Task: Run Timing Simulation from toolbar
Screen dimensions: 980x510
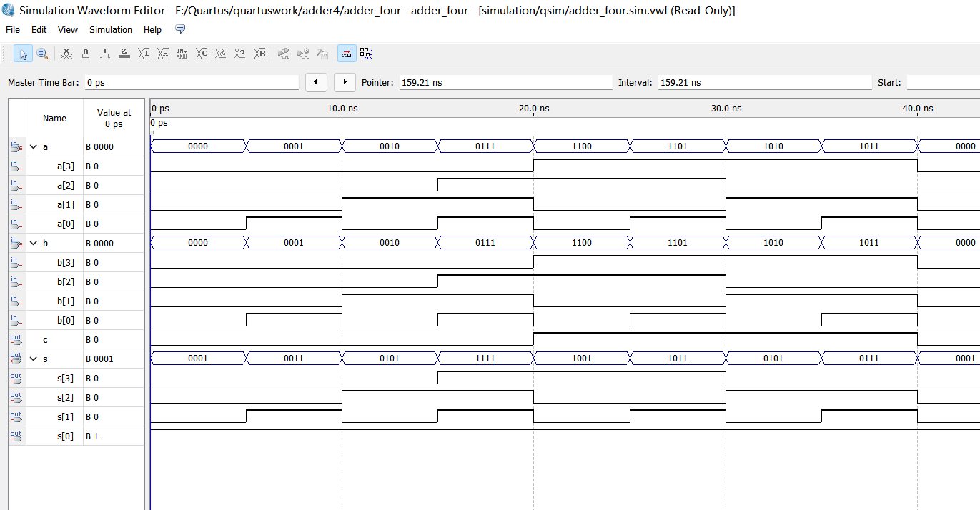Action: (x=303, y=54)
